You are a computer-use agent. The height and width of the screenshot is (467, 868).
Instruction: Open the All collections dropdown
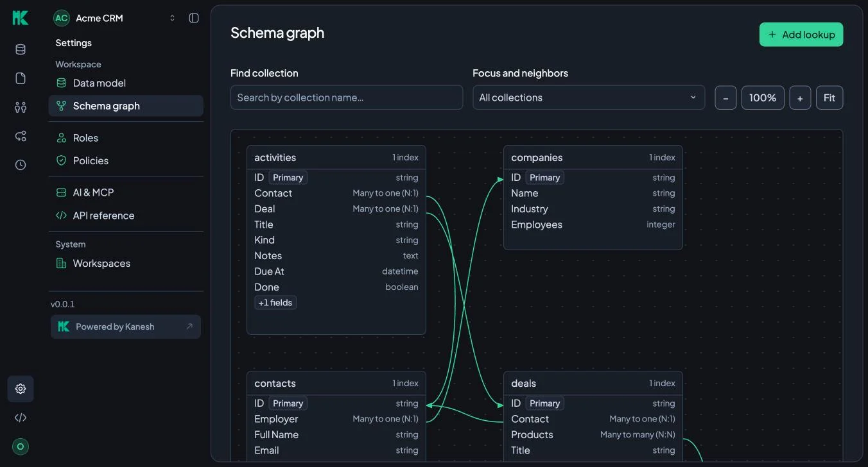point(589,98)
